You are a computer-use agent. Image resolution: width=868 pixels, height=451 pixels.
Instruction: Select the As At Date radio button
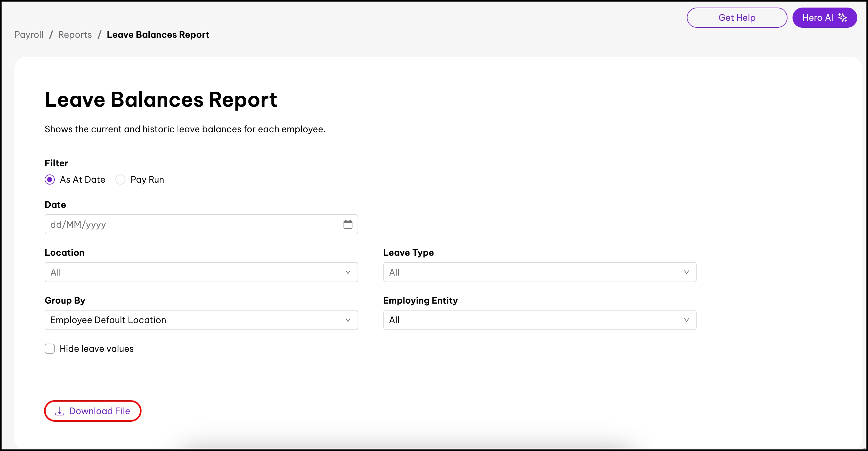coord(50,180)
